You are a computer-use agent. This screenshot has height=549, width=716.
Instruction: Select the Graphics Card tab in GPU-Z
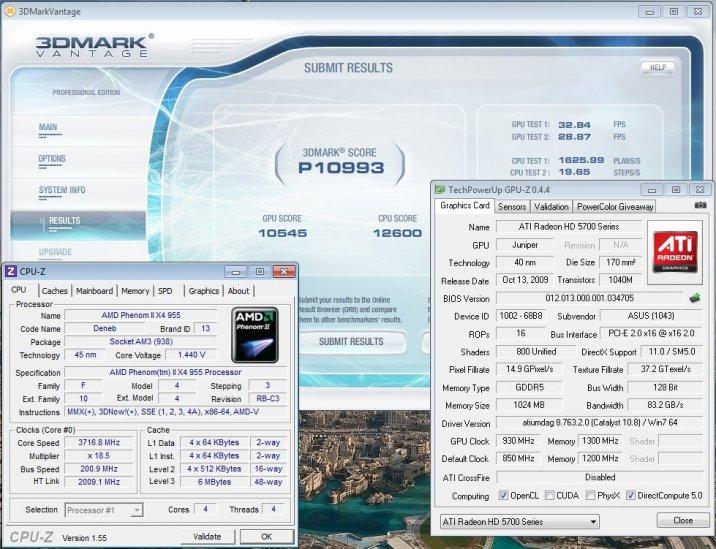[x=464, y=206]
